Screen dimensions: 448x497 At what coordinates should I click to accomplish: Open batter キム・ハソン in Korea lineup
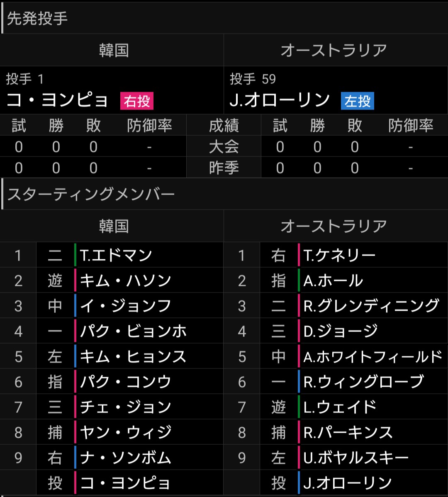[x=125, y=280]
